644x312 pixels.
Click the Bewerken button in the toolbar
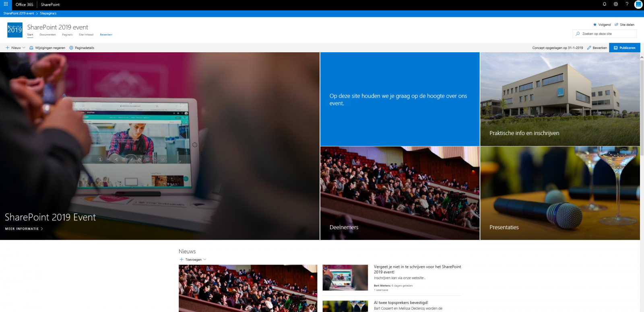point(597,48)
